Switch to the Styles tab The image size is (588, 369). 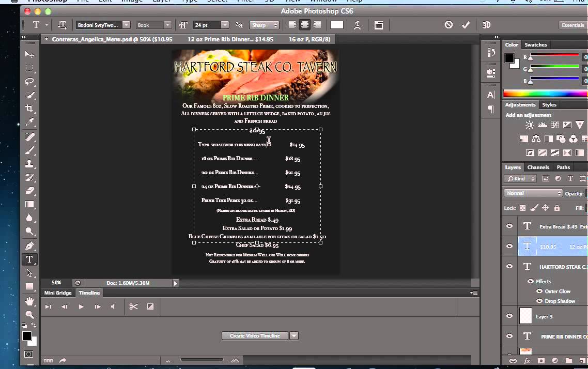pyautogui.click(x=549, y=104)
